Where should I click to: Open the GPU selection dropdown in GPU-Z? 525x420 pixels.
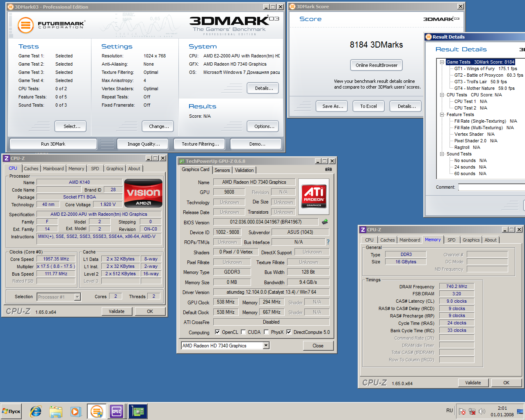(x=266, y=346)
